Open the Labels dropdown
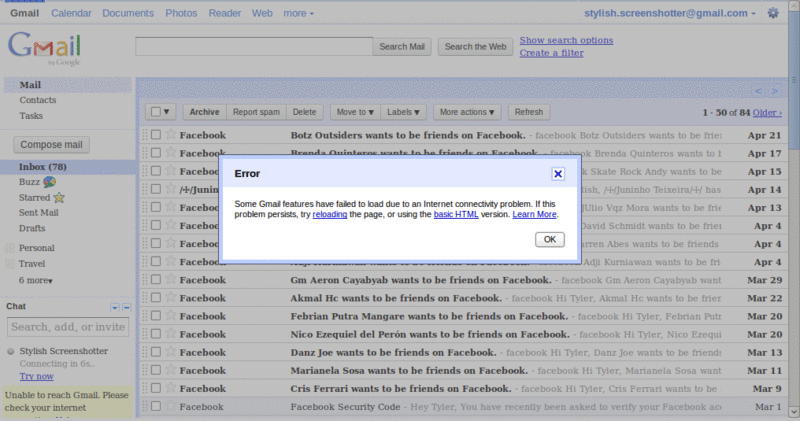 tap(403, 112)
